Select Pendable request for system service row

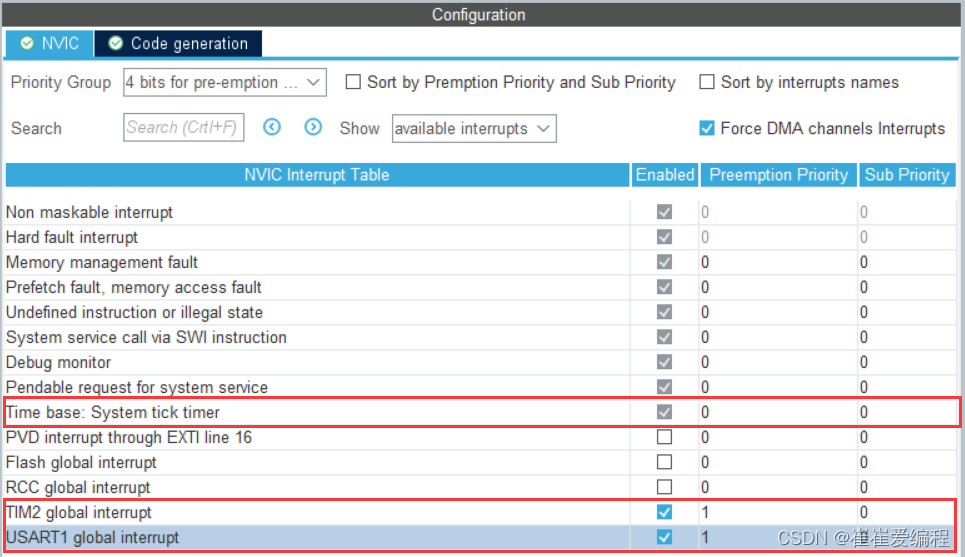(x=480, y=387)
